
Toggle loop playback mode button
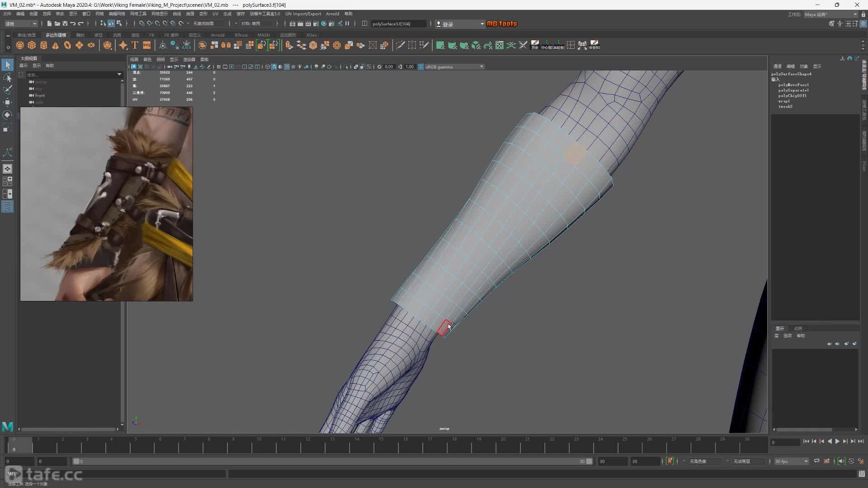tap(816, 461)
